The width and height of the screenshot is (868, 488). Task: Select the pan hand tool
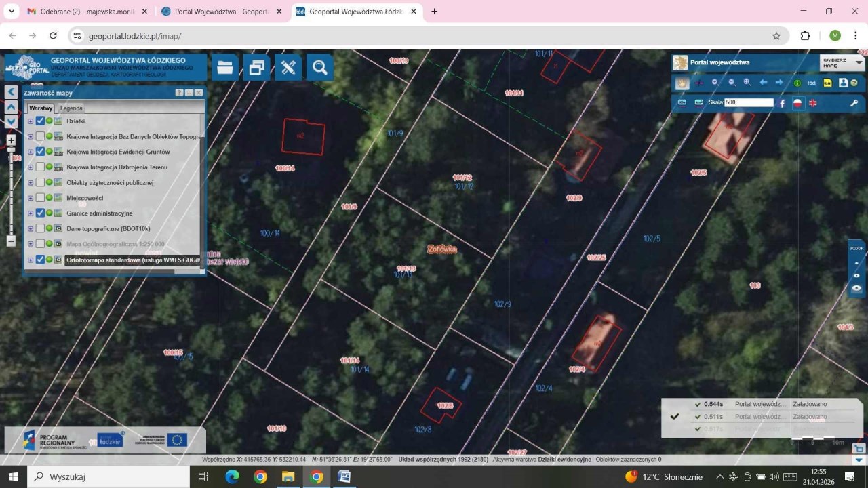pyautogui.click(x=682, y=83)
